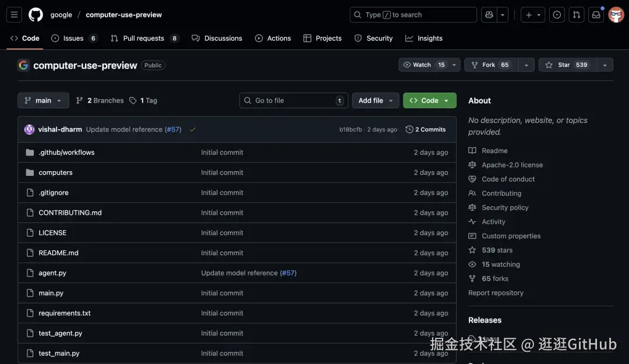This screenshot has height=364, width=629.
Task: Click the Activity pulse icon in About
Action: [x=472, y=221]
